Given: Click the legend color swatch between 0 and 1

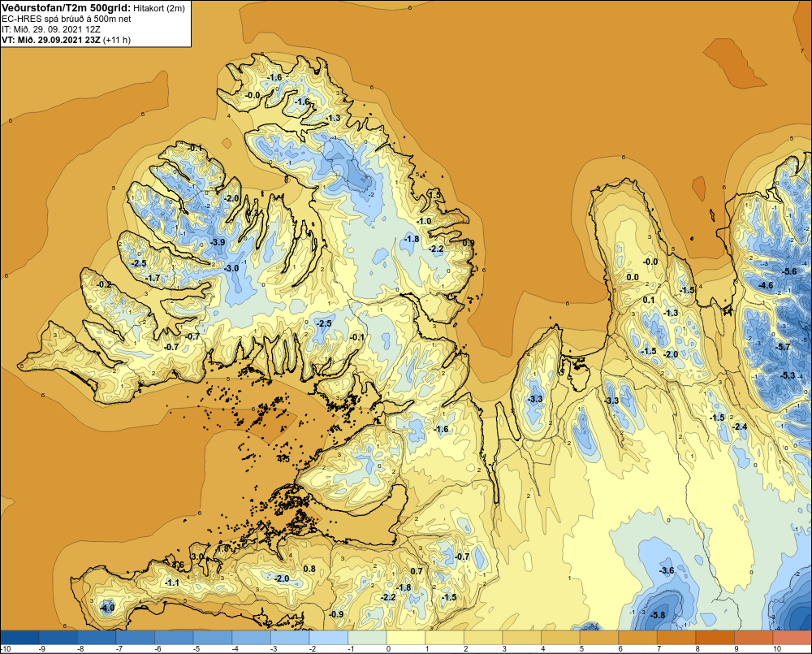Looking at the screenshot, I should 407,637.
